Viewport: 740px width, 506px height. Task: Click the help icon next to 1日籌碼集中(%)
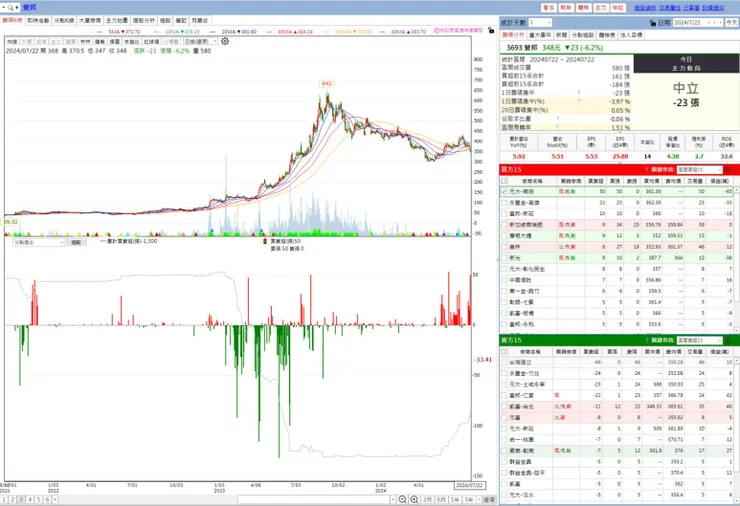pyautogui.click(x=579, y=101)
